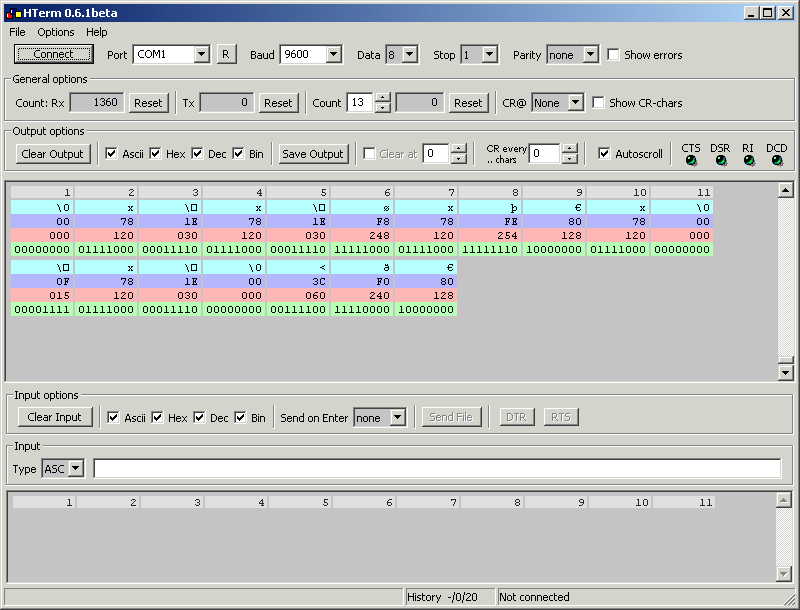Open the CR@ None dropdown
This screenshot has width=800, height=610.
click(x=576, y=103)
